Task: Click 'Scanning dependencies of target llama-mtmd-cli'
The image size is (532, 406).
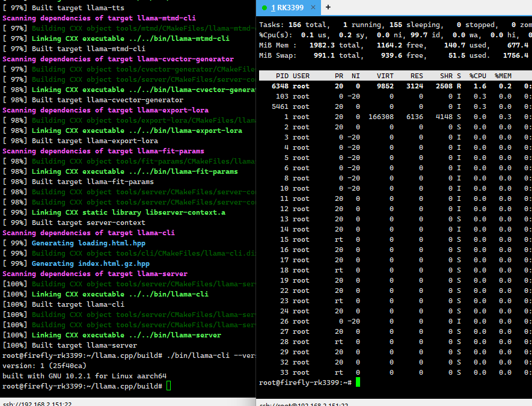Action: (99, 18)
